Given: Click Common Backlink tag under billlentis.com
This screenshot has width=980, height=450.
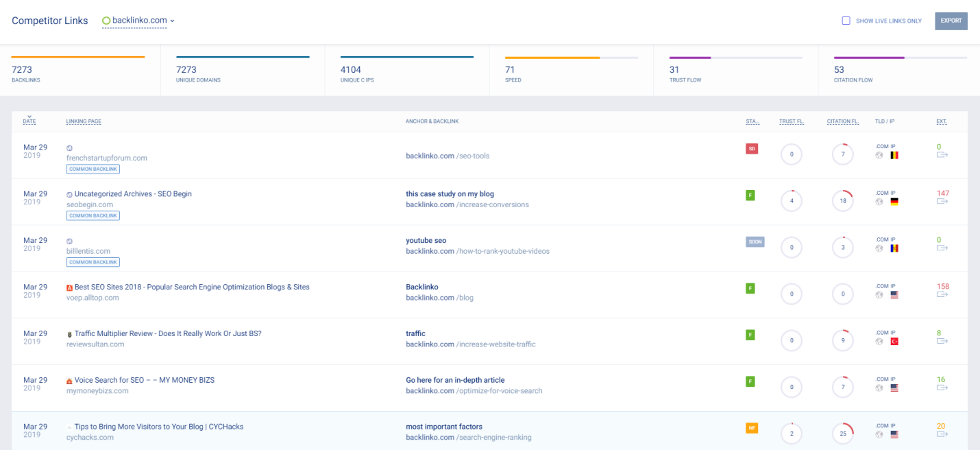Looking at the screenshot, I should click(93, 262).
